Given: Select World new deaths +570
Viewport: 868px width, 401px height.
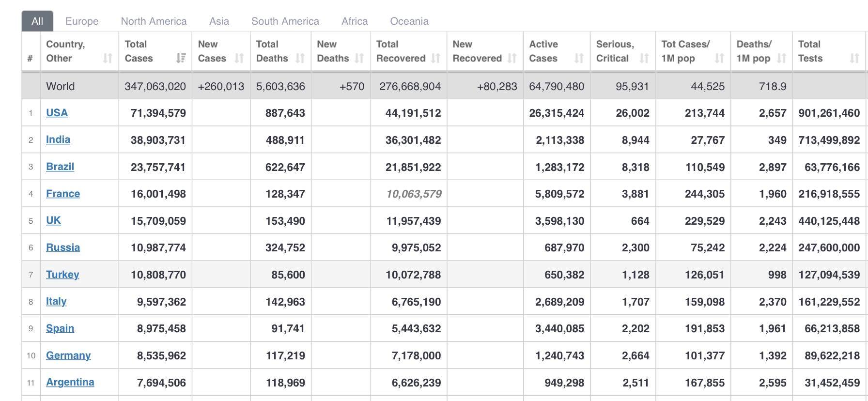Looking at the screenshot, I should point(352,86).
